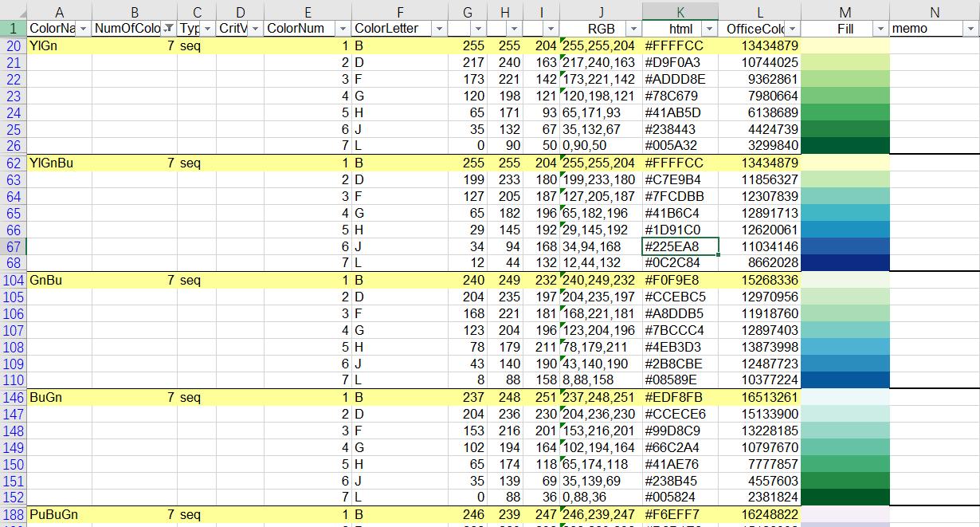The height and width of the screenshot is (527, 980).
Task: Open the RGB column filter arrow
Action: [x=633, y=29]
